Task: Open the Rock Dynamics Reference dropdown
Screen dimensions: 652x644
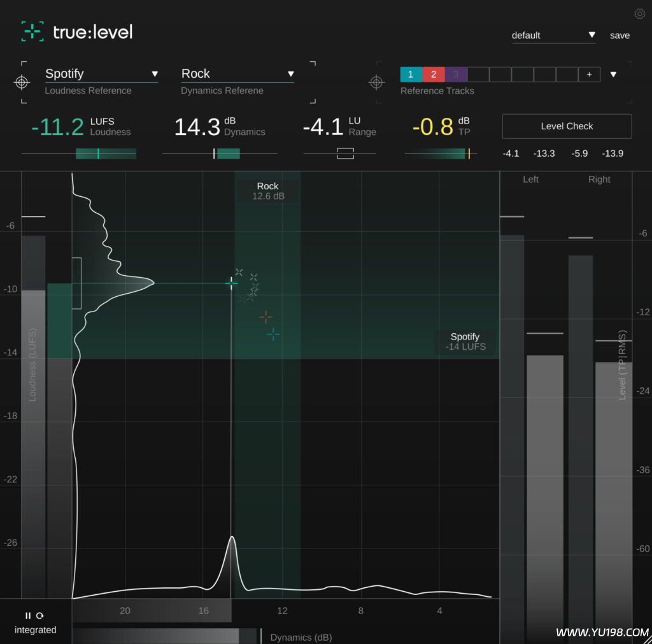Action: 236,73
